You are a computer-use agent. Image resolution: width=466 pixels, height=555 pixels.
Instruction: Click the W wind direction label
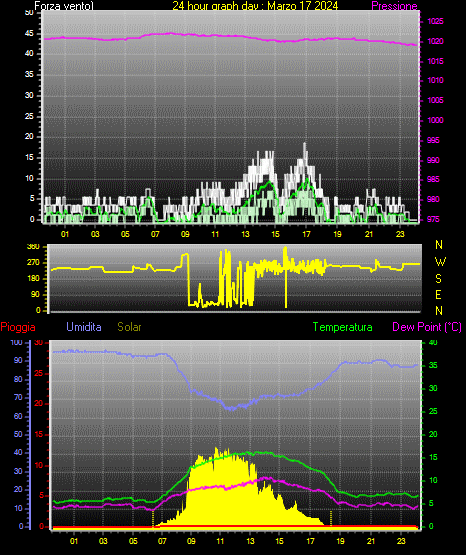point(440,262)
